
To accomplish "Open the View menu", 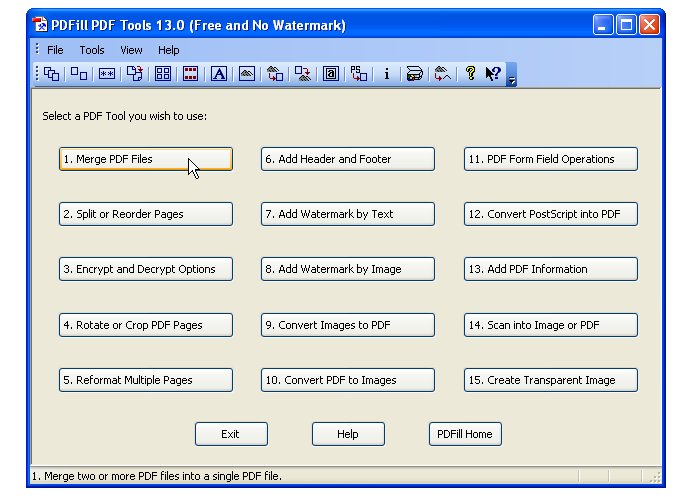I will 131,50.
